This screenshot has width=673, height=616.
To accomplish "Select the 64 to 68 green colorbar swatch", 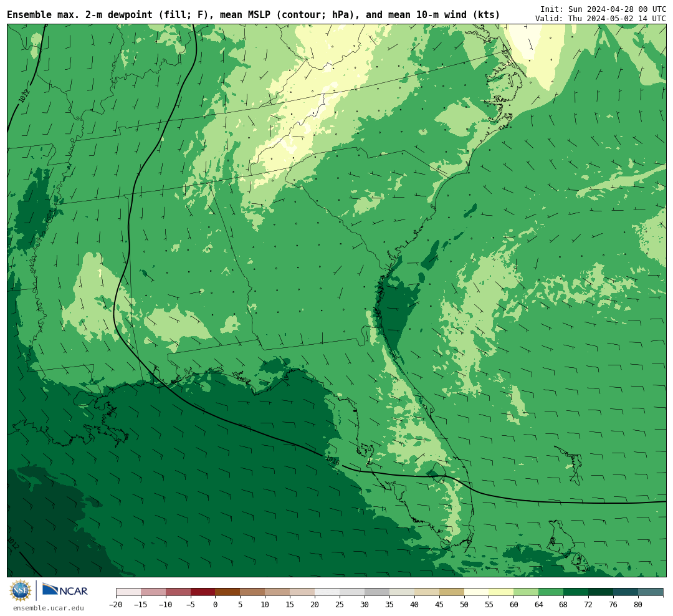I will 551,592.
